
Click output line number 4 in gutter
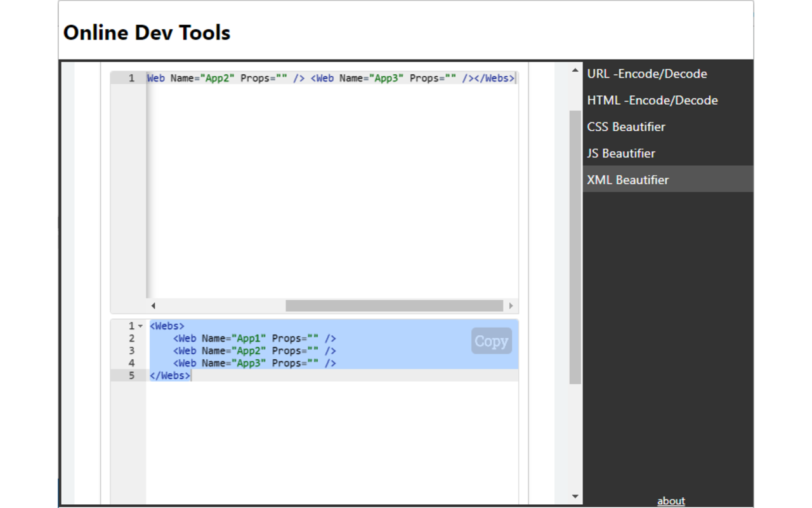[x=131, y=363]
